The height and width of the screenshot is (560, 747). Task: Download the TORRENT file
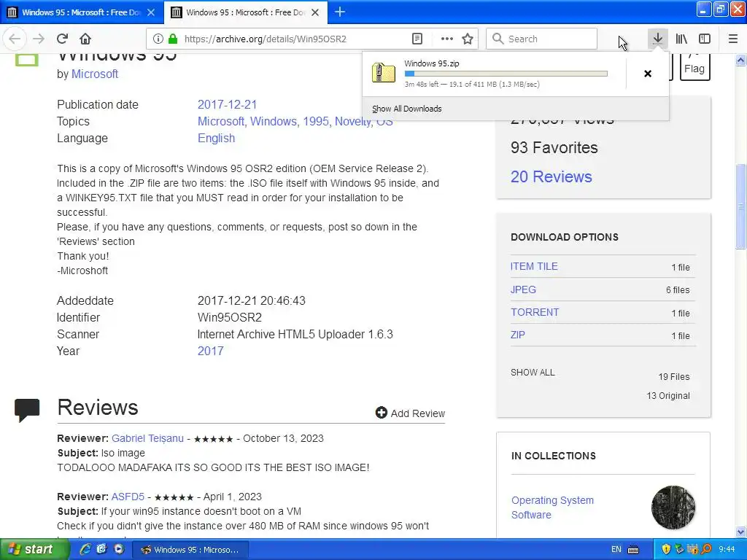coord(535,312)
